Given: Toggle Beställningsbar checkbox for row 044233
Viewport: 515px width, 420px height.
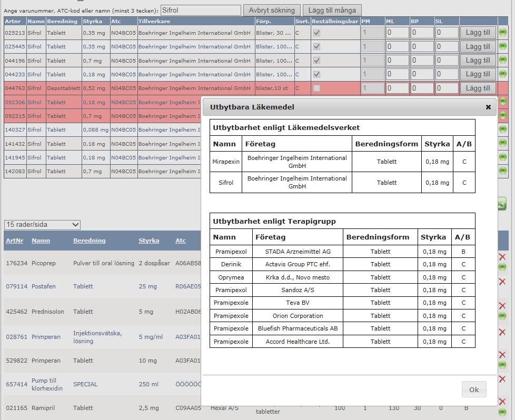Looking at the screenshot, I should 316,75.
